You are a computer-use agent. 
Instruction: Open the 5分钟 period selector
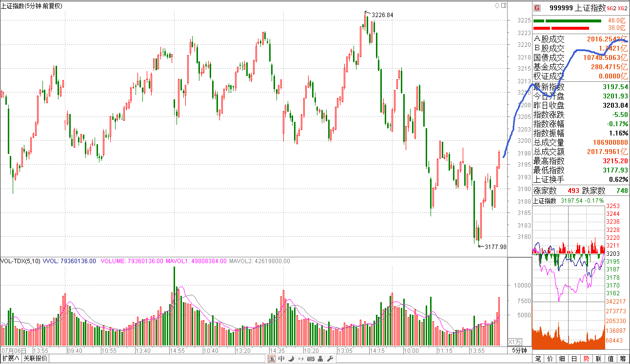pos(519,350)
